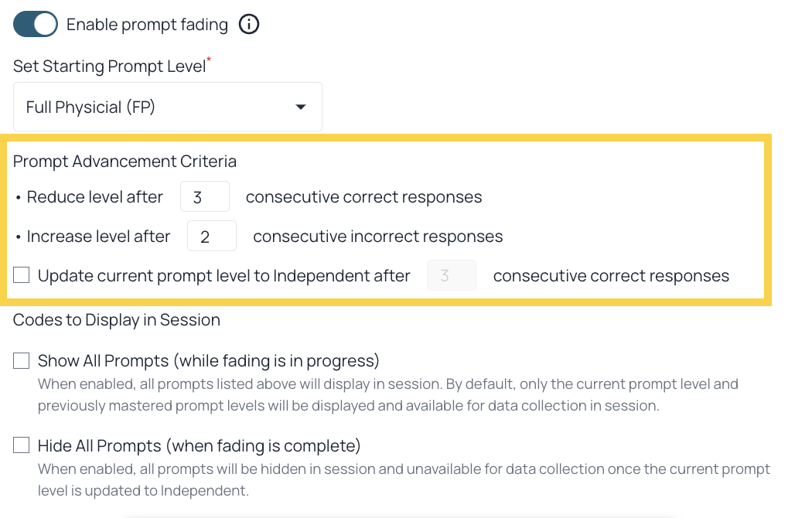The height and width of the screenshot is (518, 812).
Task: Enable Show All Prompts checkbox
Action: pos(21,360)
